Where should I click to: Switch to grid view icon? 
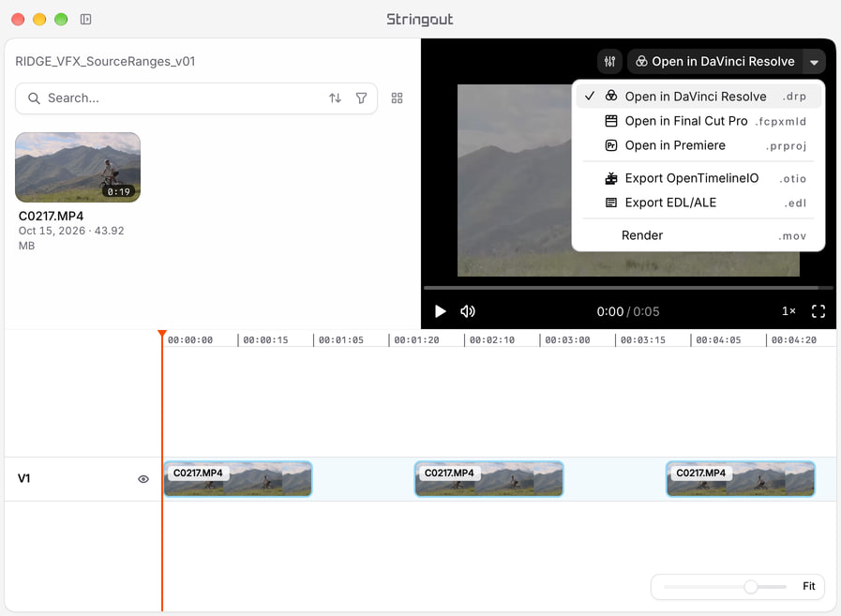[397, 98]
